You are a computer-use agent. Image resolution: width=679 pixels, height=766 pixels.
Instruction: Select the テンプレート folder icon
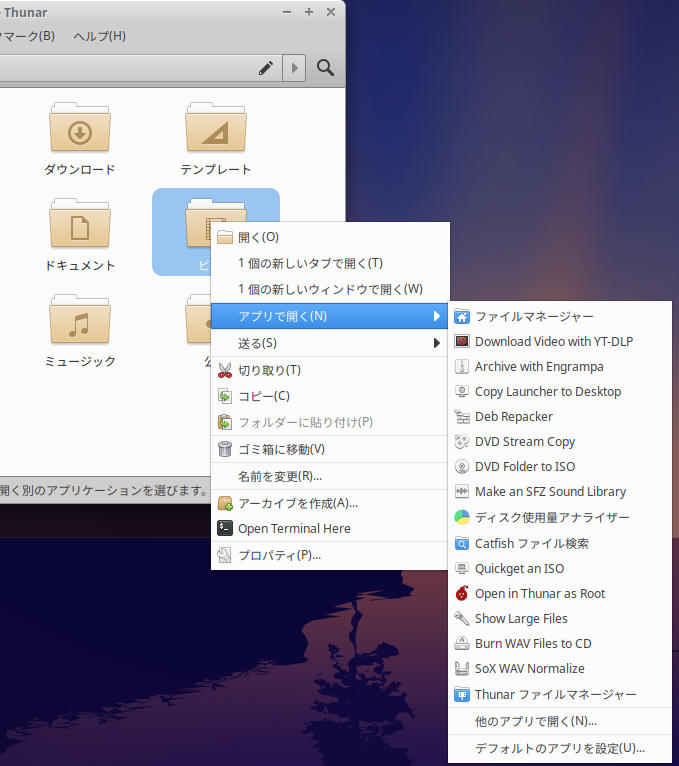[215, 127]
